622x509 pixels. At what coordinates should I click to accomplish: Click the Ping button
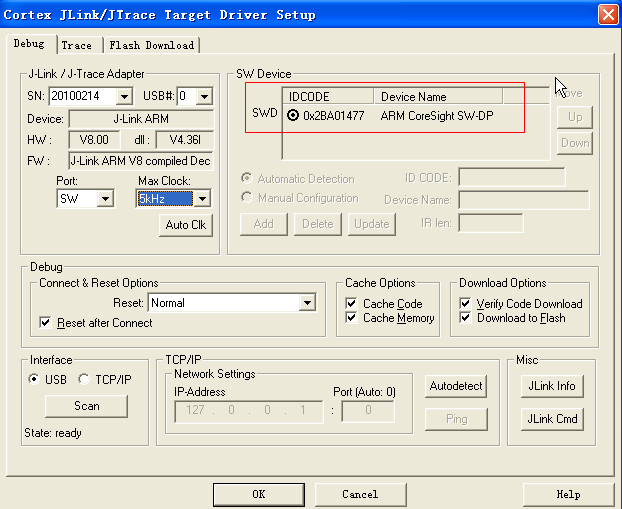pyautogui.click(x=456, y=419)
